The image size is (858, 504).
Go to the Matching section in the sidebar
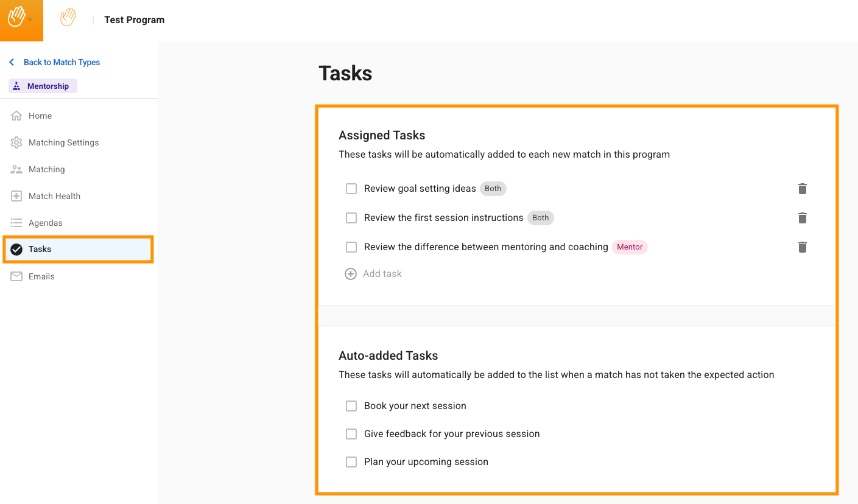click(46, 169)
